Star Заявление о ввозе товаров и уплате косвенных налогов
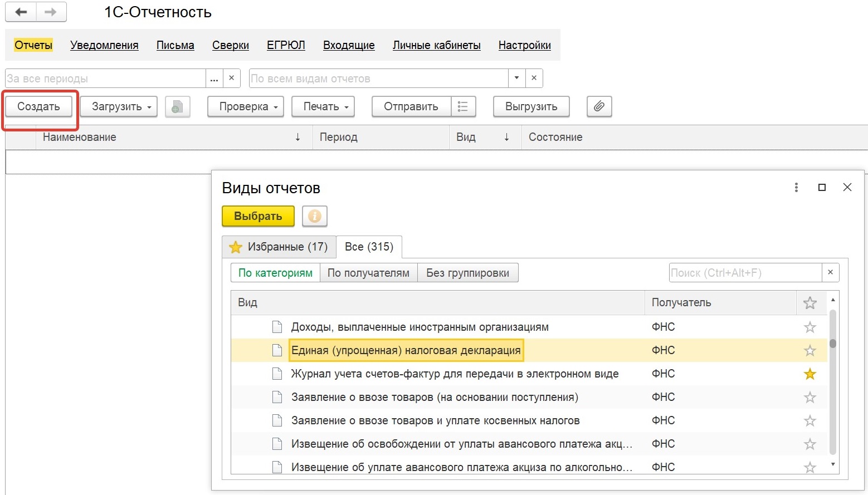Image resolution: width=868 pixels, height=495 pixels. coord(810,421)
